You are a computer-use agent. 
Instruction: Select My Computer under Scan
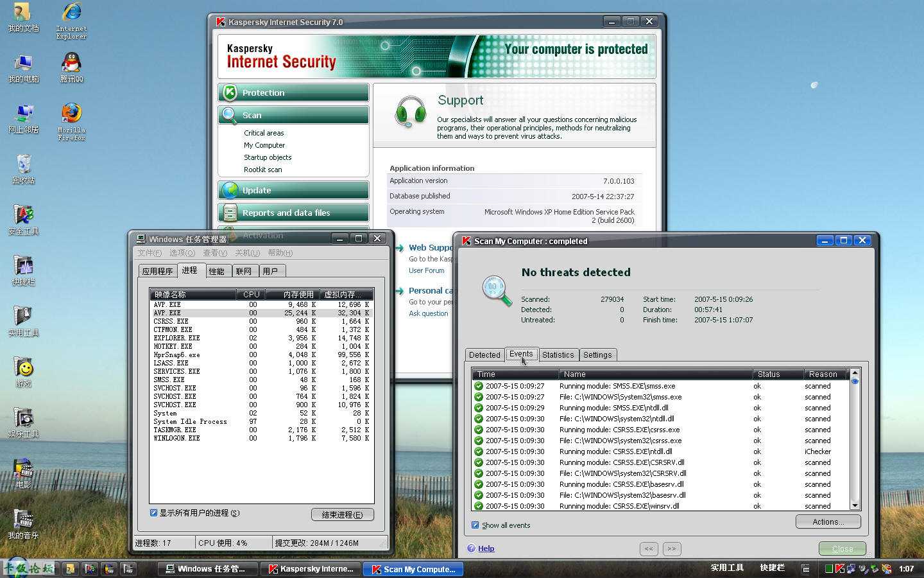[264, 145]
